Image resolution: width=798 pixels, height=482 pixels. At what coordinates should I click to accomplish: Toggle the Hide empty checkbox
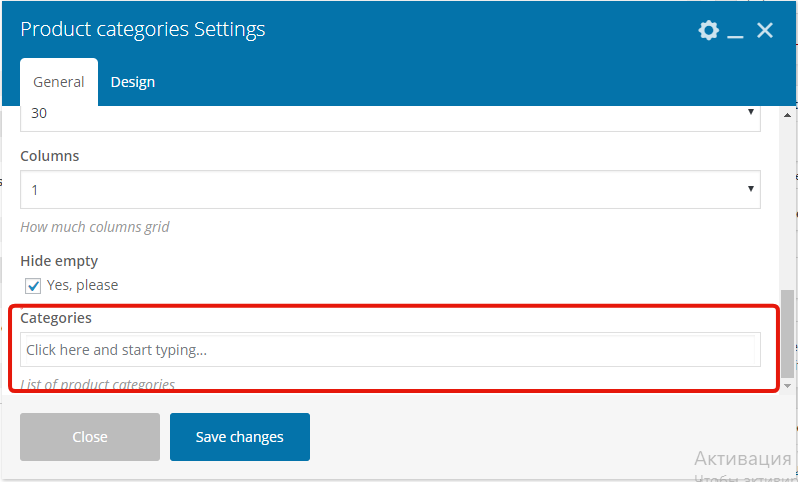(34, 286)
